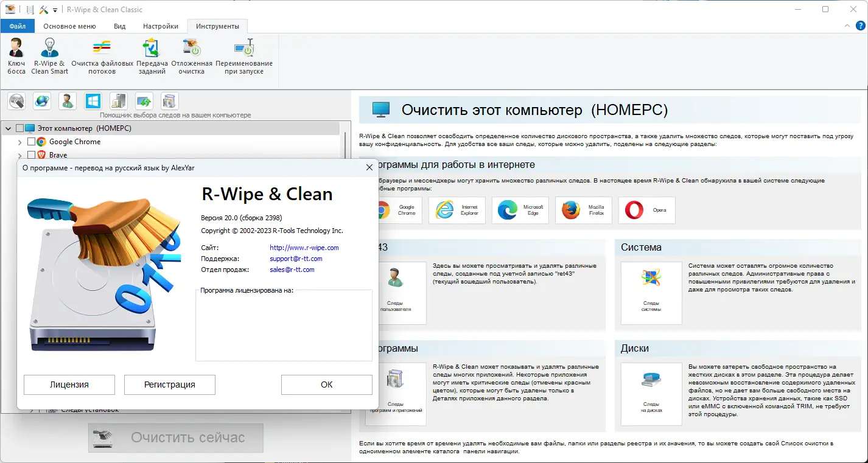Switch to the Основное меню tab
Screen dimensions: 868x463
(70, 26)
